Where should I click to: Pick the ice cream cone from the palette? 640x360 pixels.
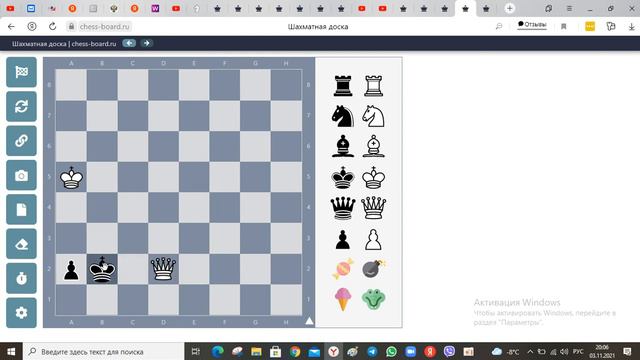click(x=343, y=299)
